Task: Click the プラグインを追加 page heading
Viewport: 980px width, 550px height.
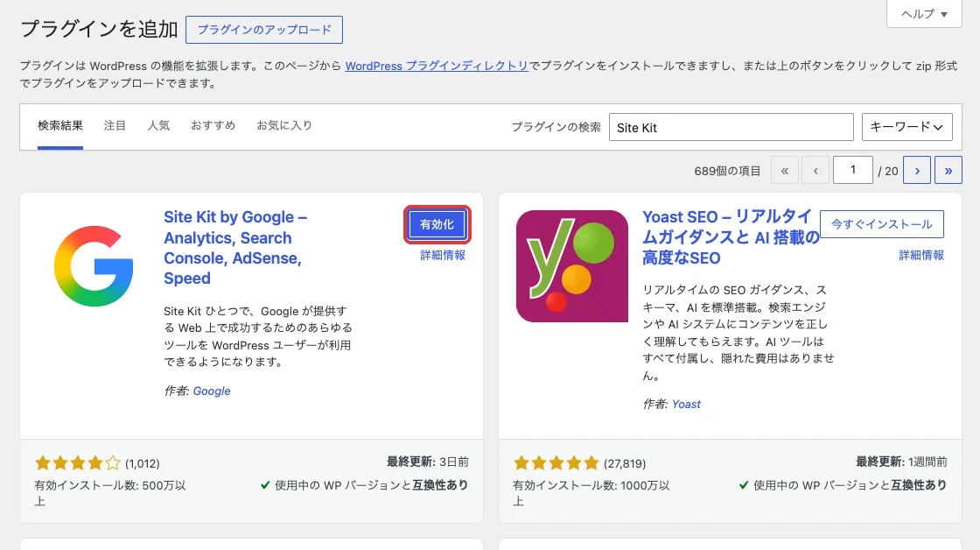Action: (100, 29)
